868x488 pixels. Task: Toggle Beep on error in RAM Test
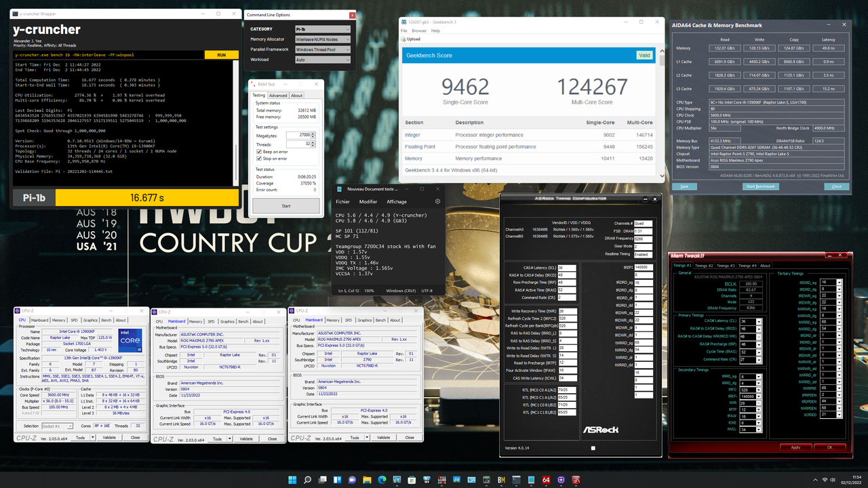258,152
